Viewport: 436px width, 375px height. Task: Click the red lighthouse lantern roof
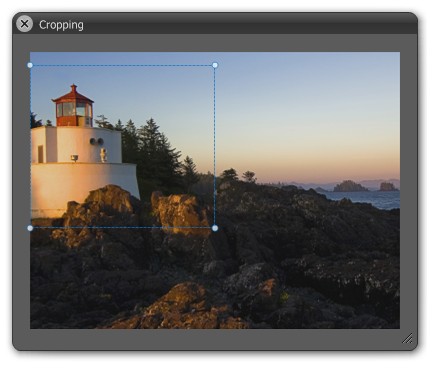tap(73, 95)
